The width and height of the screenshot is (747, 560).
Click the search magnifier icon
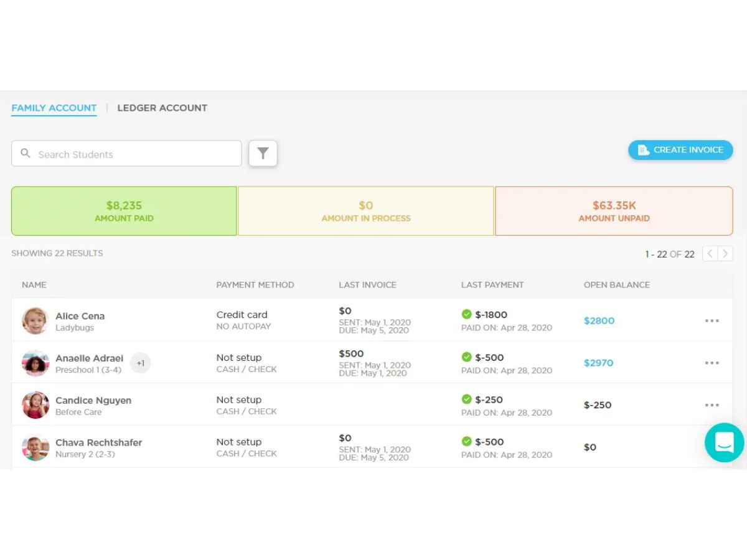click(26, 153)
